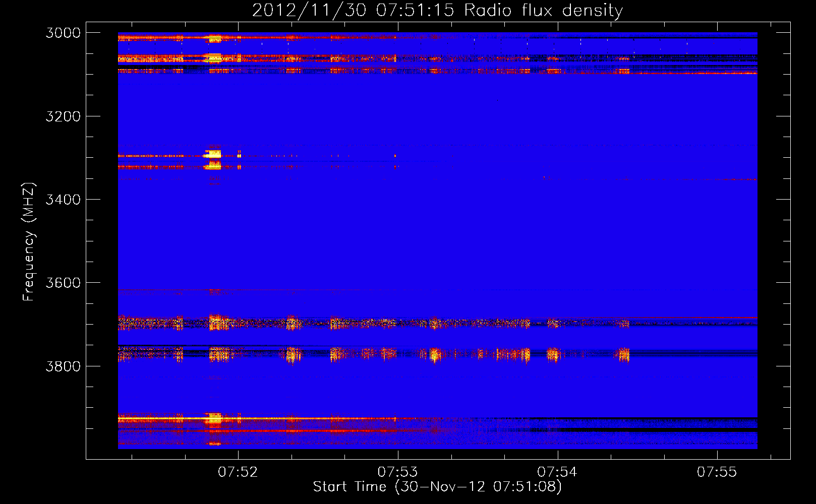Click the 'Frequency (MHZ)' y-axis label

tap(29, 242)
